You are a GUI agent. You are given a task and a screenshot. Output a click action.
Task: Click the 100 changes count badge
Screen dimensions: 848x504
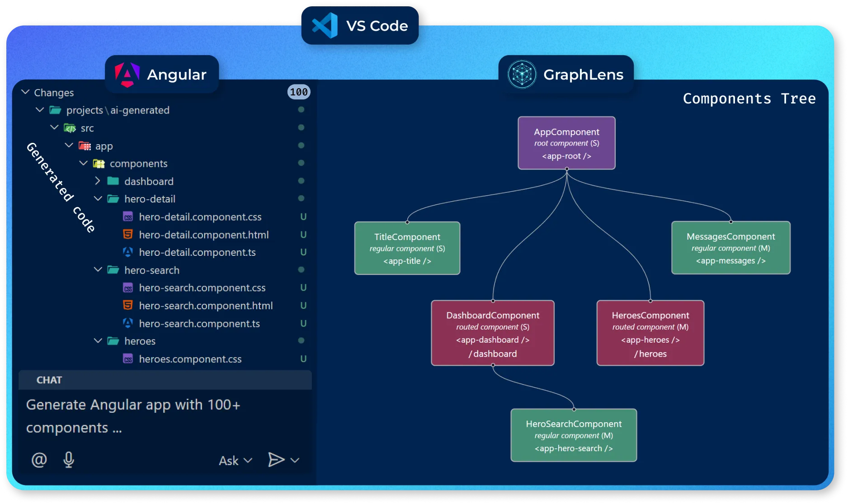click(299, 92)
